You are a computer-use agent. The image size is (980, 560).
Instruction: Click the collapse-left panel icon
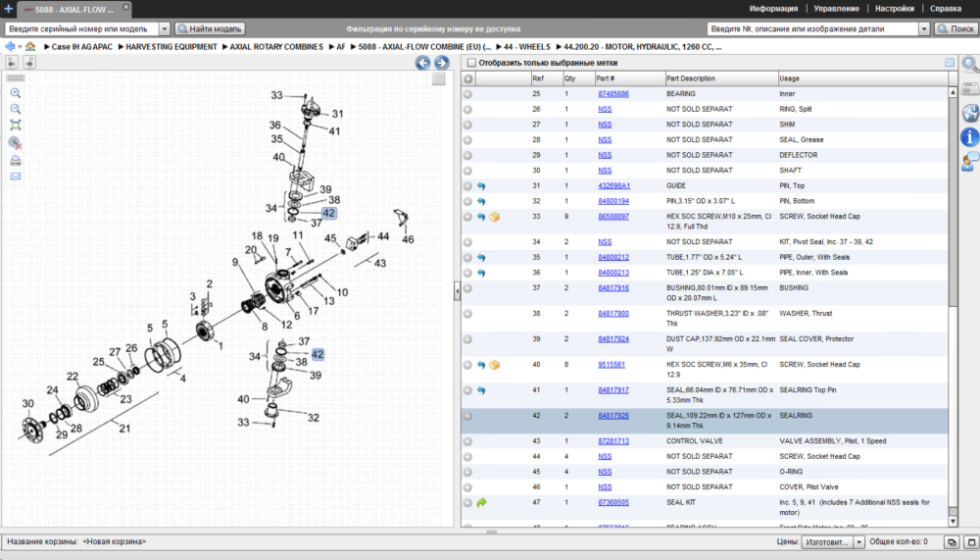(11, 62)
